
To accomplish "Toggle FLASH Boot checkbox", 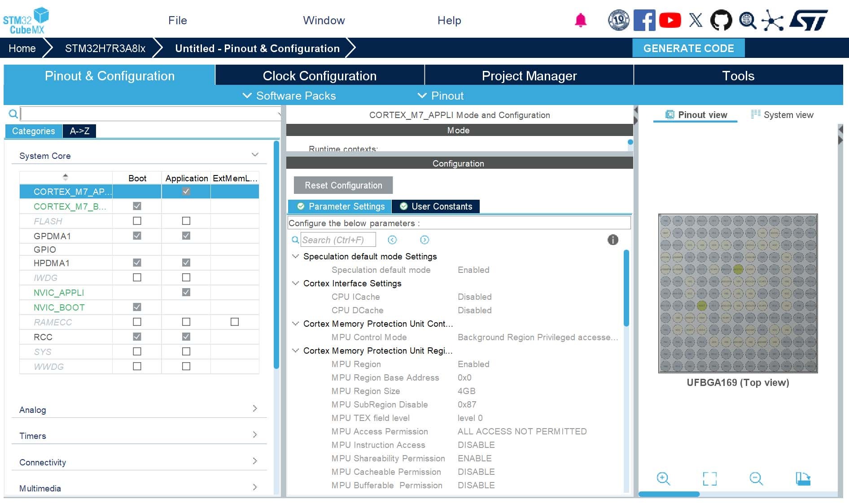I will [137, 221].
